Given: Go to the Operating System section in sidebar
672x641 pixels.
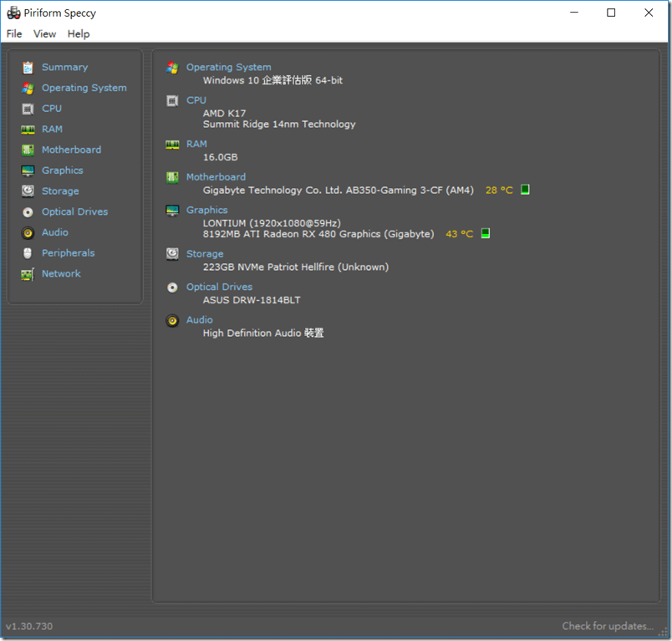Looking at the screenshot, I should (x=84, y=88).
